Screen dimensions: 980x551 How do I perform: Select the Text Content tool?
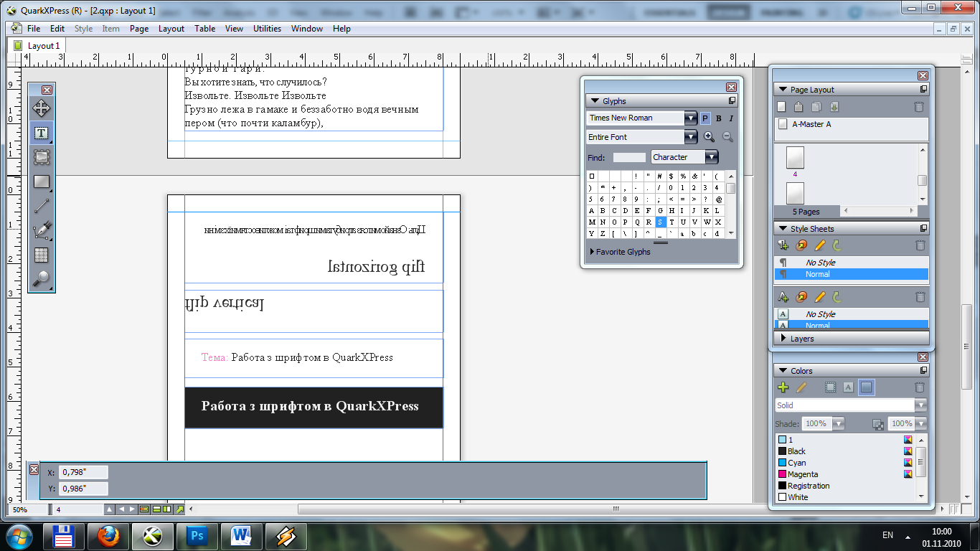[41, 133]
